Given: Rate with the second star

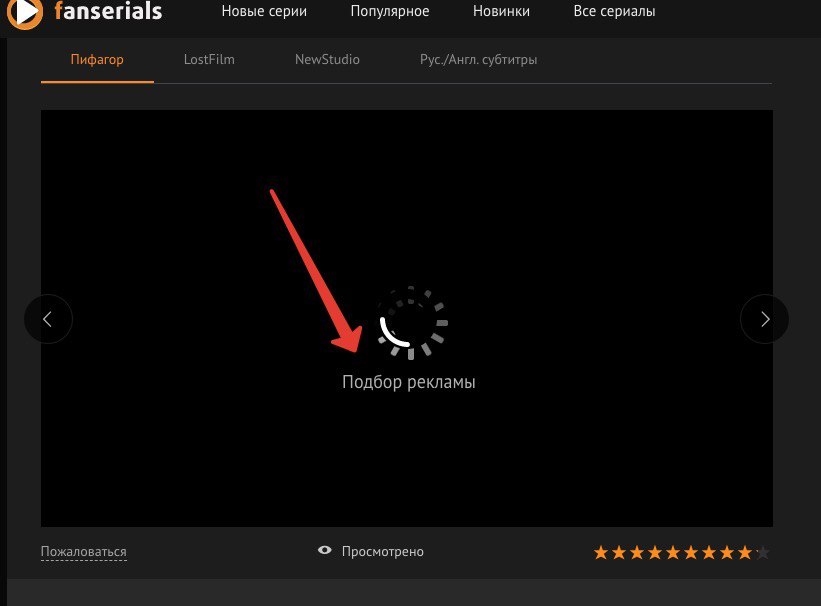Looking at the screenshot, I should (619, 552).
